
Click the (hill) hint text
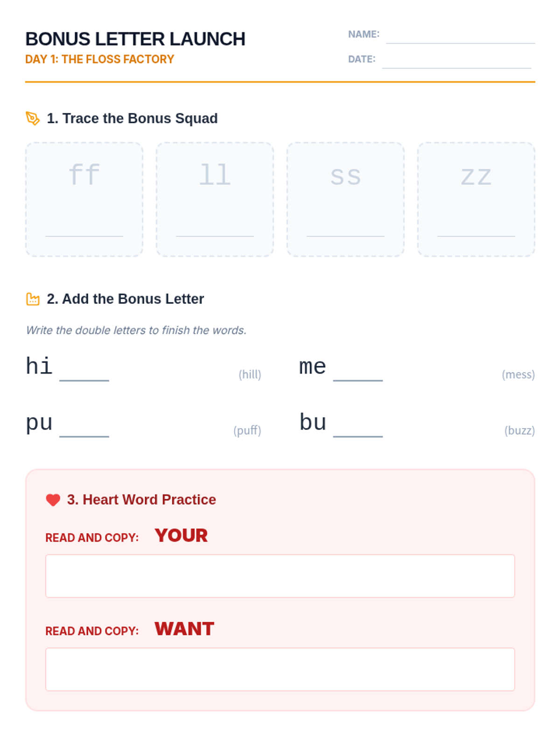tap(250, 374)
